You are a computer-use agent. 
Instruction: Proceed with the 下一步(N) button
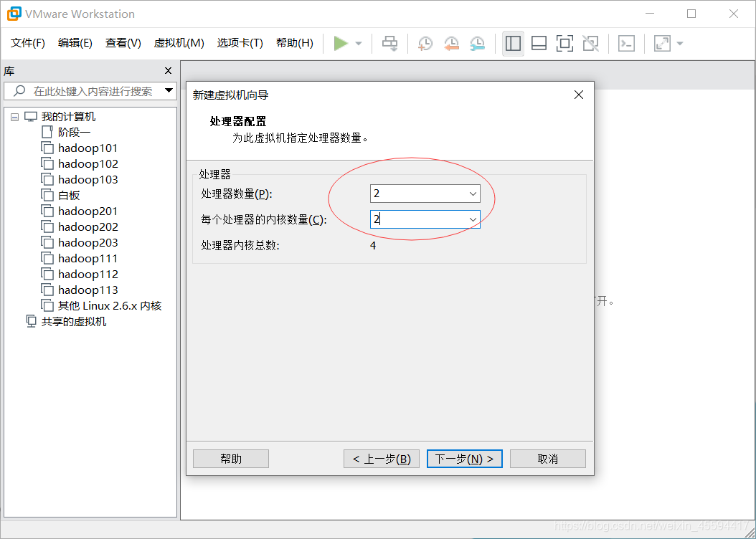coord(464,459)
